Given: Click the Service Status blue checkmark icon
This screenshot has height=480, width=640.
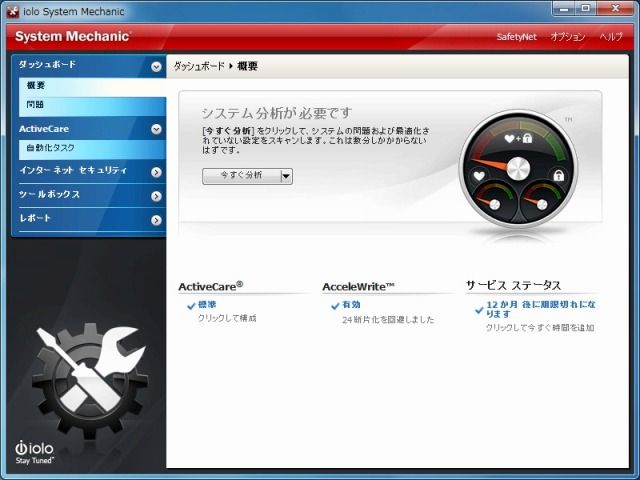Looking at the screenshot, I should (479, 310).
